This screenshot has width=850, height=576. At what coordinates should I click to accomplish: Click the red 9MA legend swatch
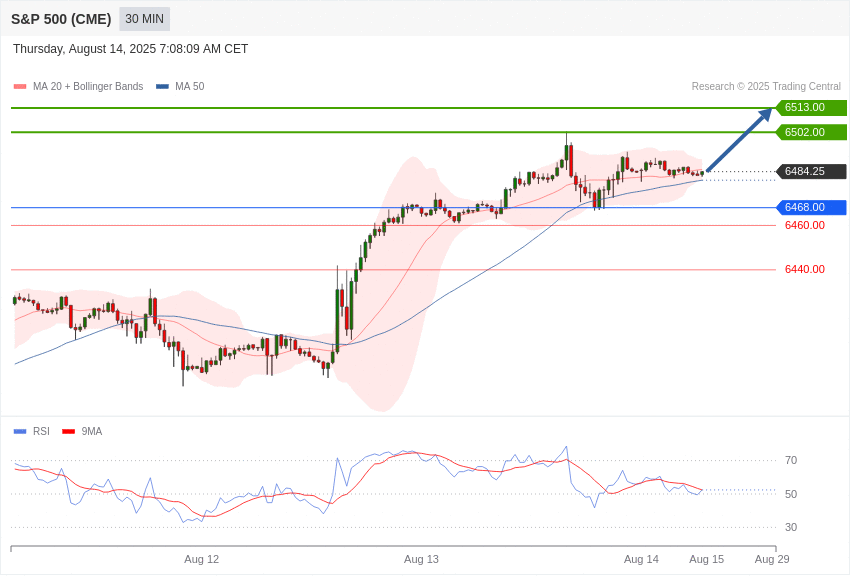tap(68, 432)
